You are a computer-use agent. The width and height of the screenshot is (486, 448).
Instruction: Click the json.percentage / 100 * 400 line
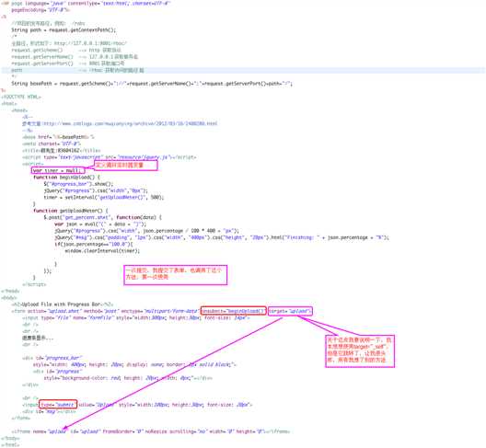[x=146, y=231]
